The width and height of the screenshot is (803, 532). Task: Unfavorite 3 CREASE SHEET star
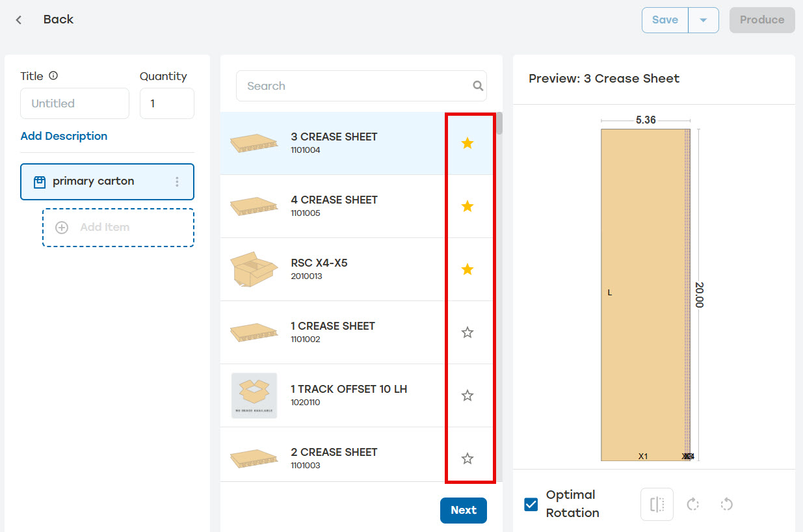[467, 143]
